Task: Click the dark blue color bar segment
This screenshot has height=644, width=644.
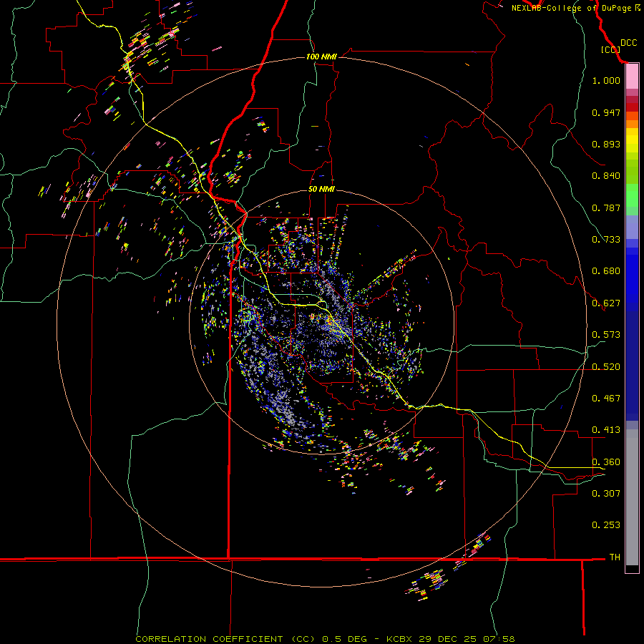Action: point(632,366)
